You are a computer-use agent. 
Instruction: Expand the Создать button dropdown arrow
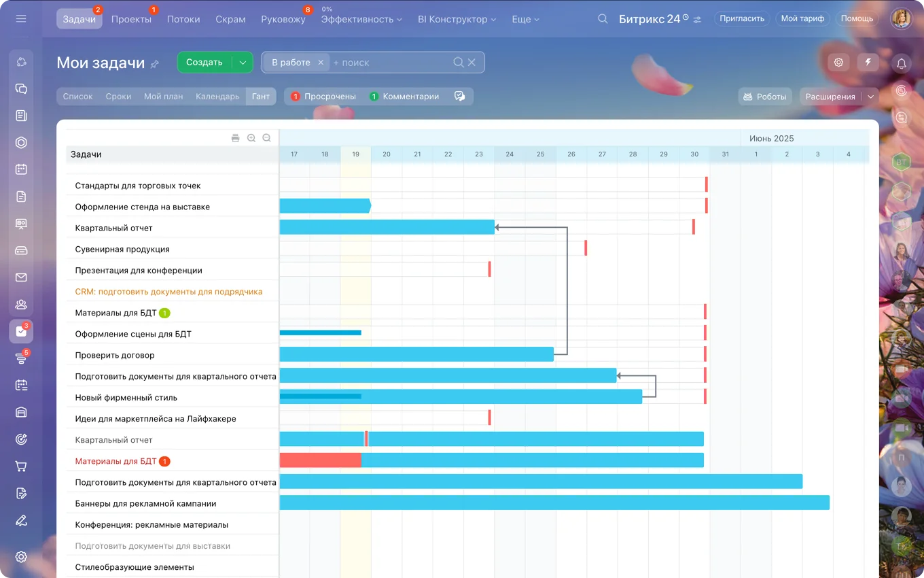click(243, 63)
